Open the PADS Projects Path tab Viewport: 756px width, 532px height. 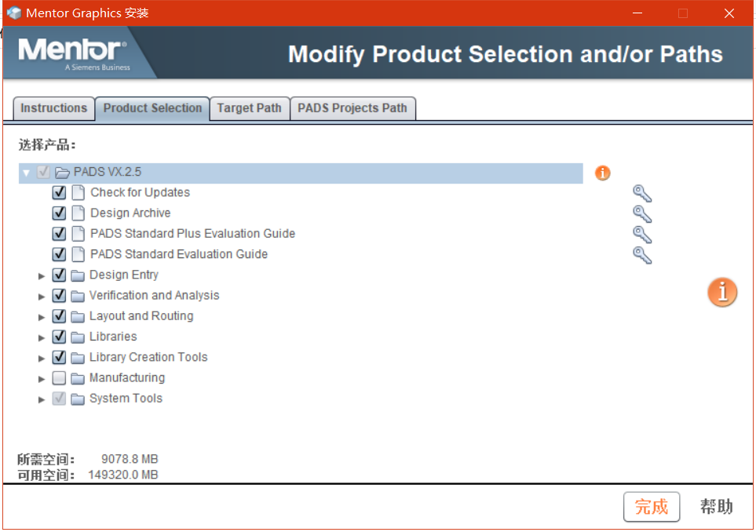point(352,108)
